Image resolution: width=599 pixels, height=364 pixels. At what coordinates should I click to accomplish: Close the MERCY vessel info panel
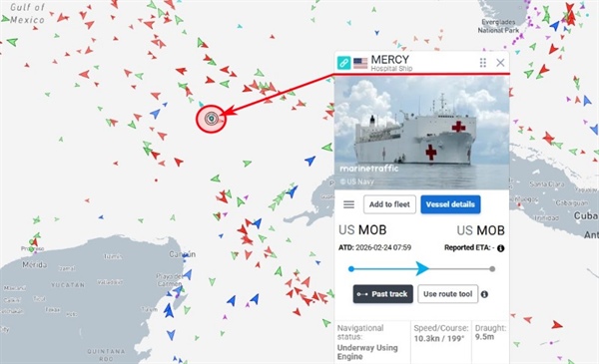tap(500, 63)
